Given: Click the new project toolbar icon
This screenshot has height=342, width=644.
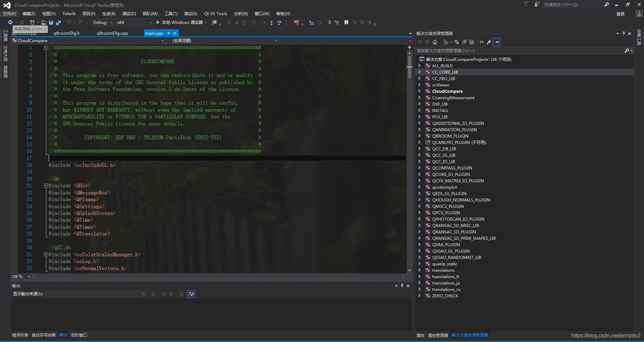Looking at the screenshot, I should (x=32, y=23).
